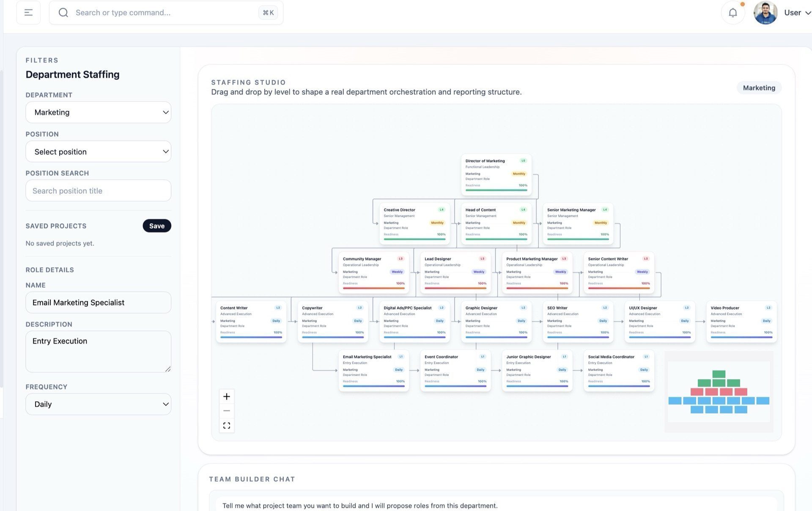Open the Frequency dropdown set to Daily
This screenshot has height=511, width=812.
coord(98,404)
